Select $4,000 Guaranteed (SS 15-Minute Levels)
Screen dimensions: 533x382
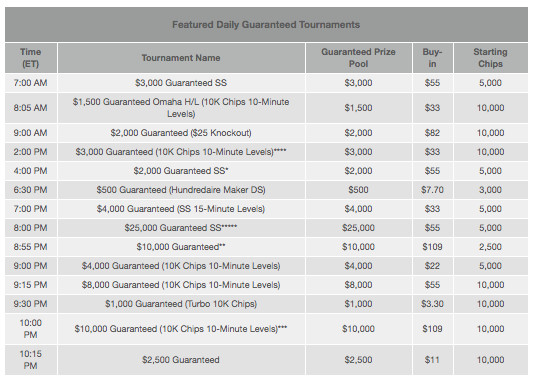point(181,209)
